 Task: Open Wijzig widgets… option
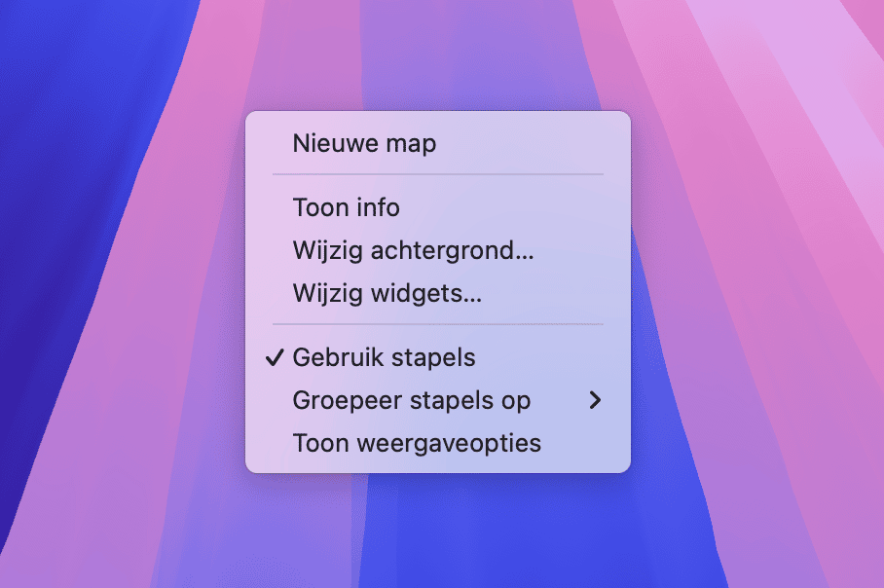[x=387, y=293]
